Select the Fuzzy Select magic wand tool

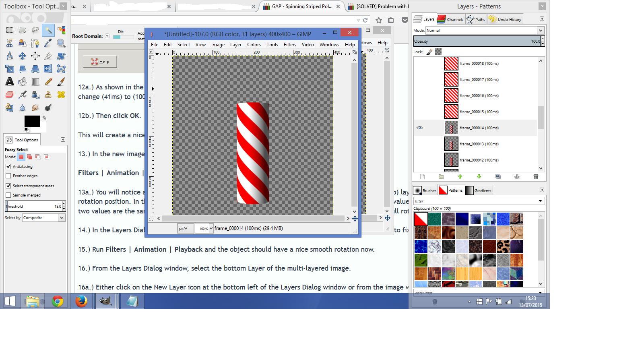[x=48, y=30]
